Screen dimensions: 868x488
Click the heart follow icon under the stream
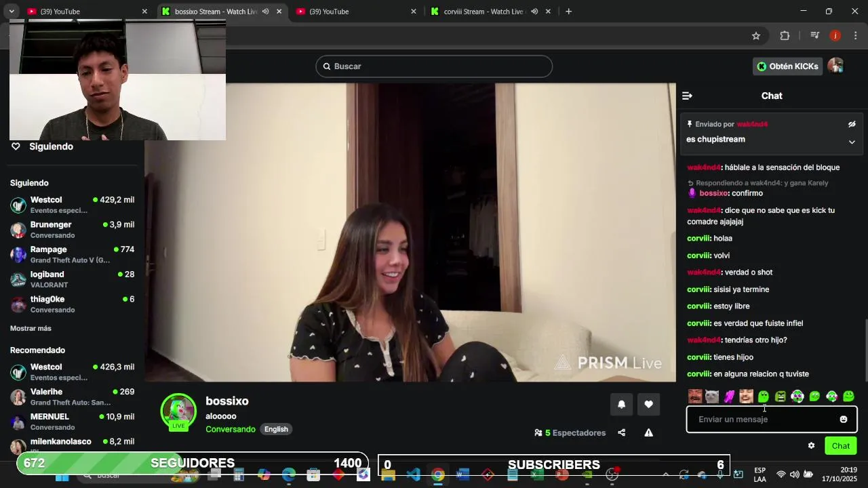648,405
